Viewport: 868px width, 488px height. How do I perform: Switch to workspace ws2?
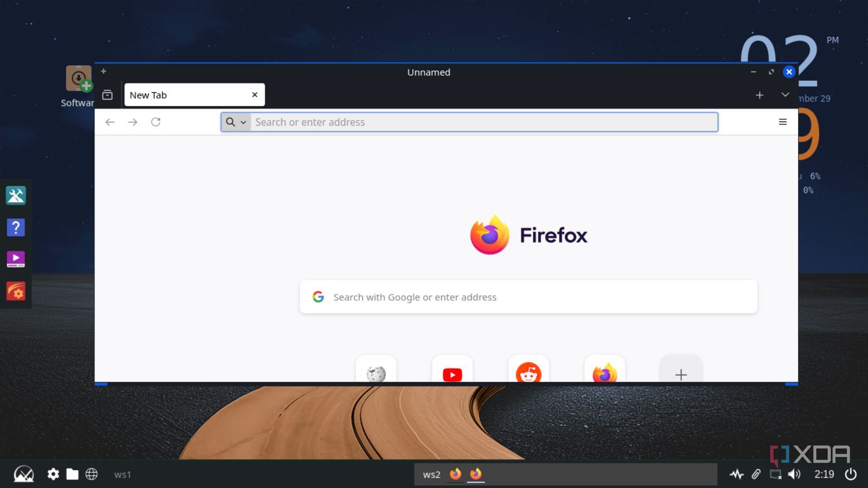[x=432, y=474]
